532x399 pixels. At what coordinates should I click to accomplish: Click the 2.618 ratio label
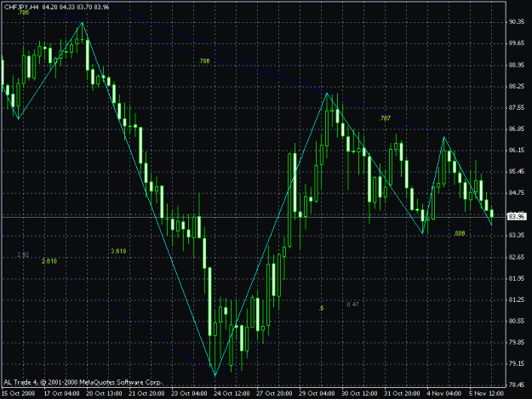pos(49,261)
